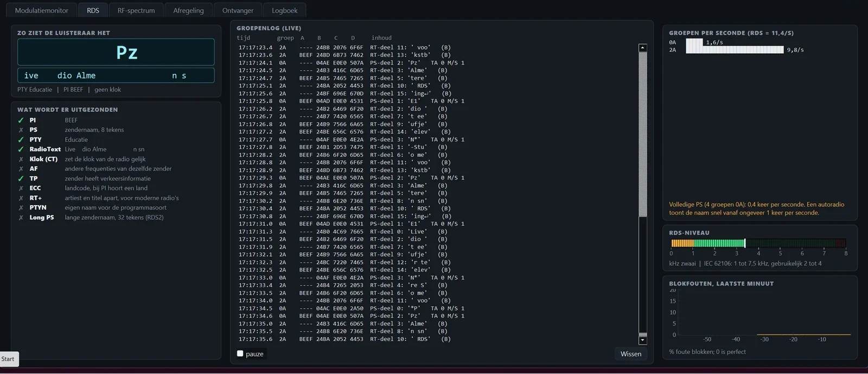Click the green checkmark beside PTY
This screenshot has width=868, height=374.
click(21, 140)
